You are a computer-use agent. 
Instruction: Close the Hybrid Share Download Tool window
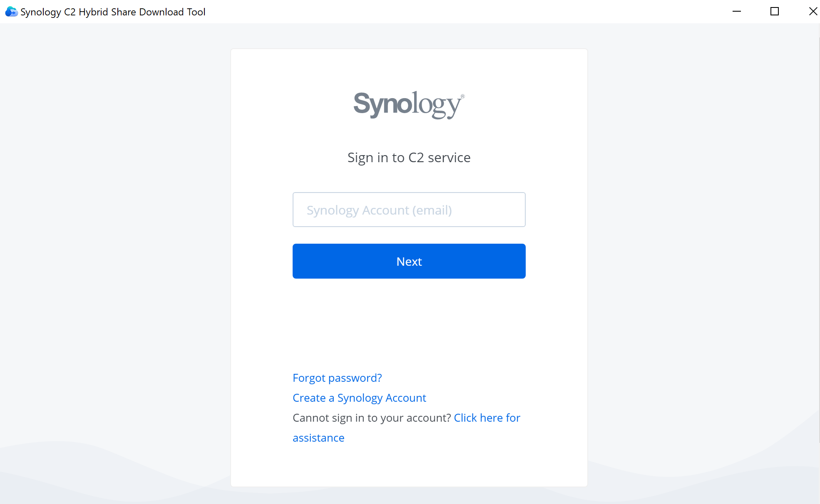[812, 12]
